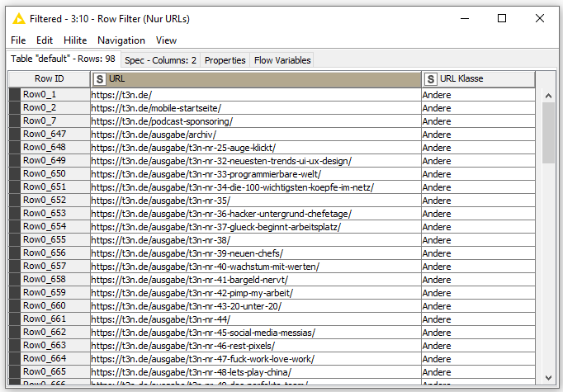Open the Navigation menu
563x392 pixels.
(x=121, y=40)
